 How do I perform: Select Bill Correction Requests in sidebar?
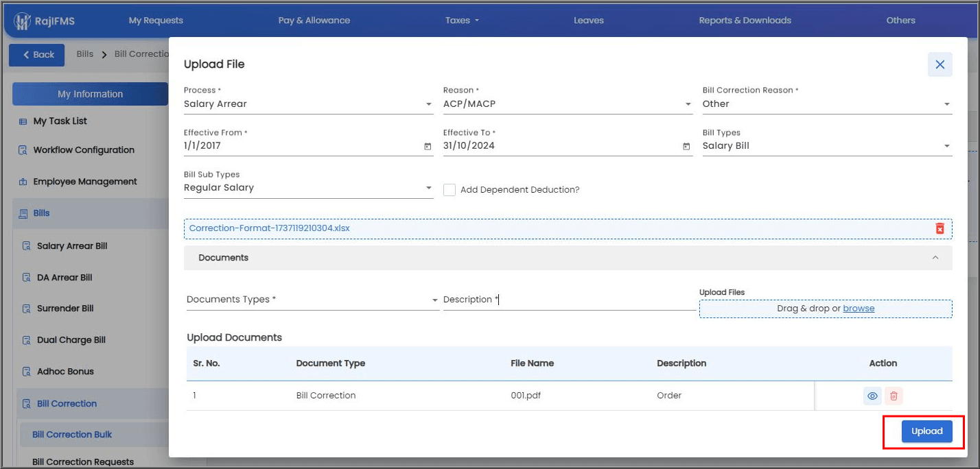[83, 462]
